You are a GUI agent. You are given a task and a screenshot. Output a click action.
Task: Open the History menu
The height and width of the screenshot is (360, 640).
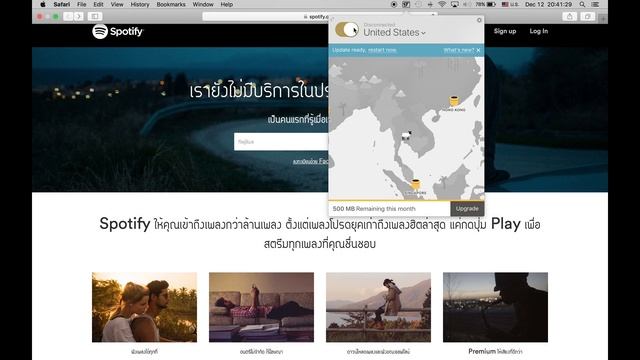pyautogui.click(x=140, y=4)
